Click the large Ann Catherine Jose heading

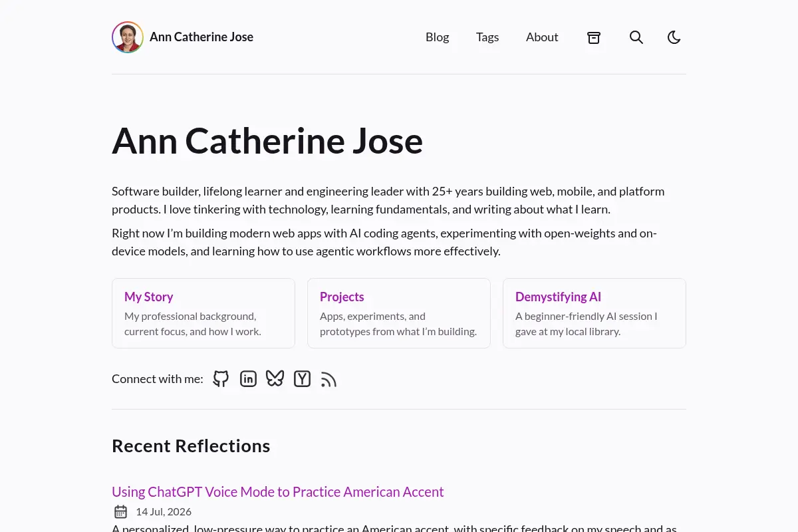(267, 141)
